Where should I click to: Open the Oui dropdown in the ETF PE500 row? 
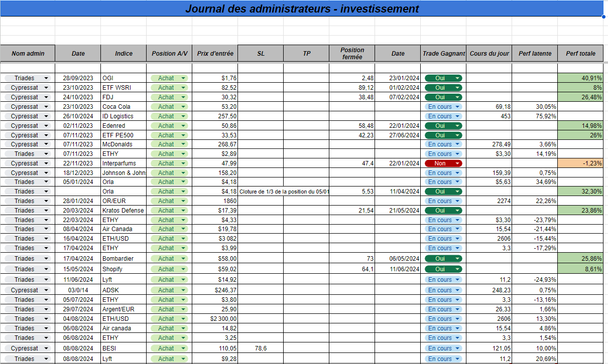coord(443,135)
